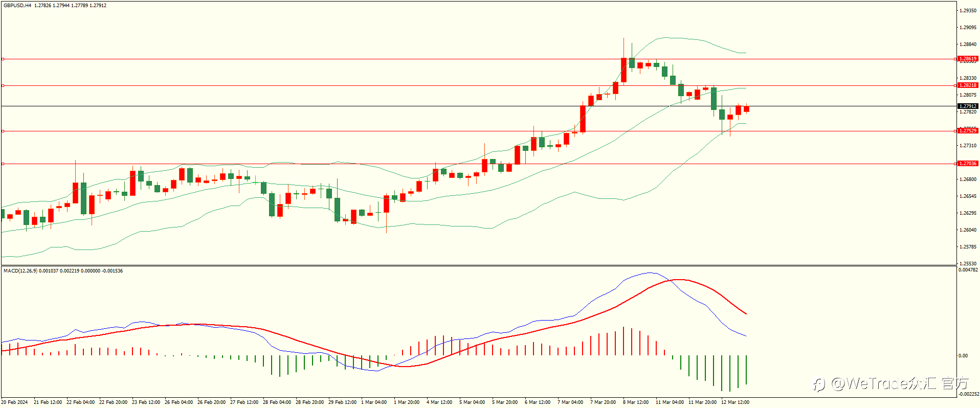Viewport: 980px width, 408px height.
Task: Click the 7 Mar 04:00 time label
Action: point(570,402)
